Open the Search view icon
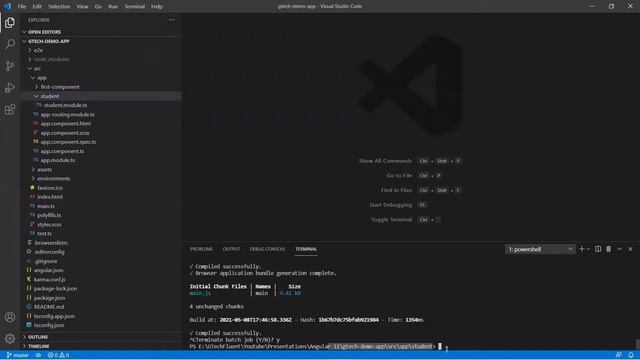640x360 pixels. [x=10, y=44]
